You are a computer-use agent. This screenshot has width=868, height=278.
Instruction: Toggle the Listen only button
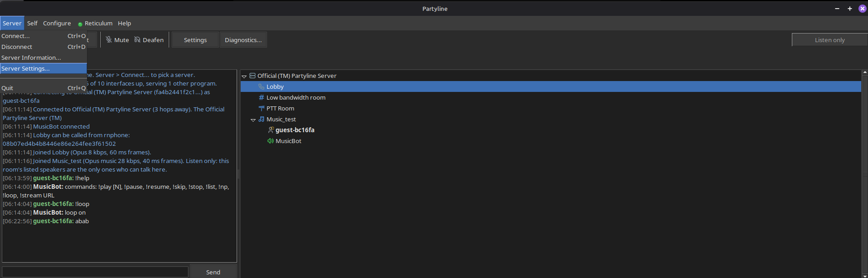tap(829, 40)
